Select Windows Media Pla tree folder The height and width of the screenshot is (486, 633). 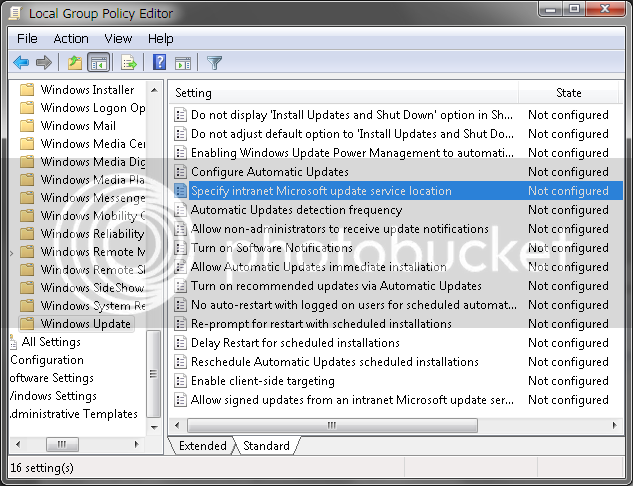pyautogui.click(x=82, y=180)
